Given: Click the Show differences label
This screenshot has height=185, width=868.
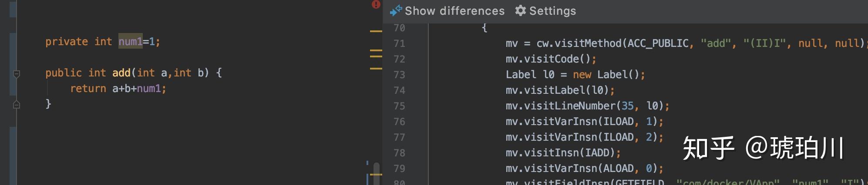Looking at the screenshot, I should (x=454, y=11).
